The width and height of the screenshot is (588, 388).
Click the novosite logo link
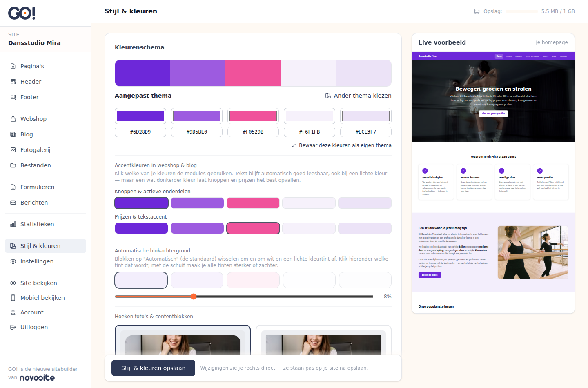point(37,378)
